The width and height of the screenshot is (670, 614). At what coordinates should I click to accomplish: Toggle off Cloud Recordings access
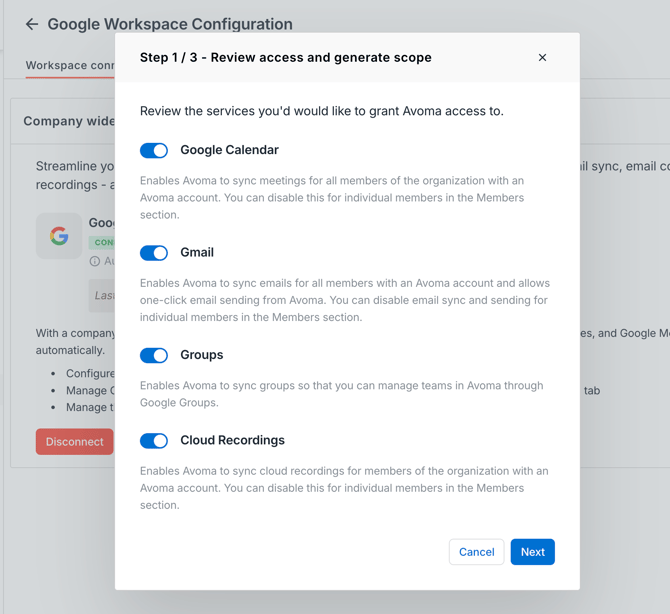click(154, 441)
